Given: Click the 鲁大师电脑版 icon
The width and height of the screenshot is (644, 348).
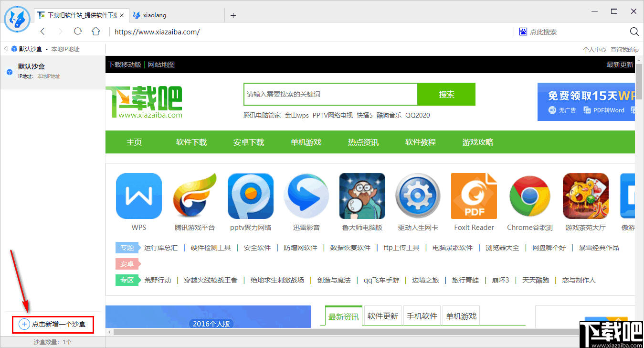Looking at the screenshot, I should tap(362, 196).
